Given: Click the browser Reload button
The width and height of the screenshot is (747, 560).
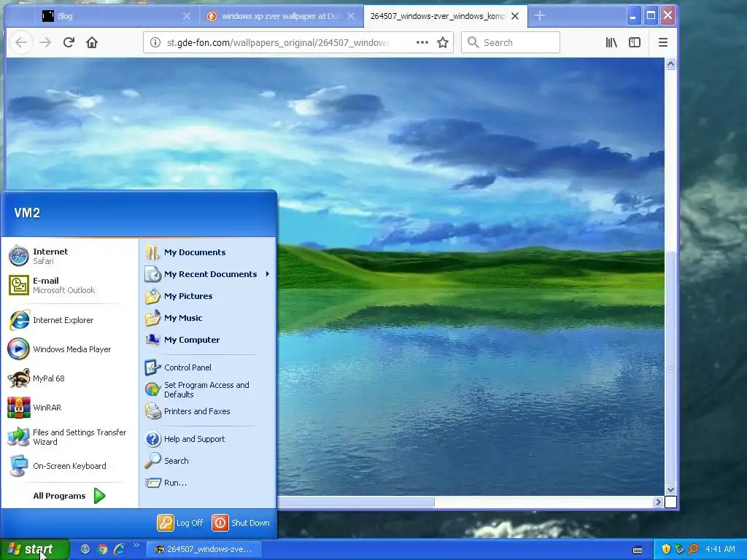Looking at the screenshot, I should (x=69, y=42).
